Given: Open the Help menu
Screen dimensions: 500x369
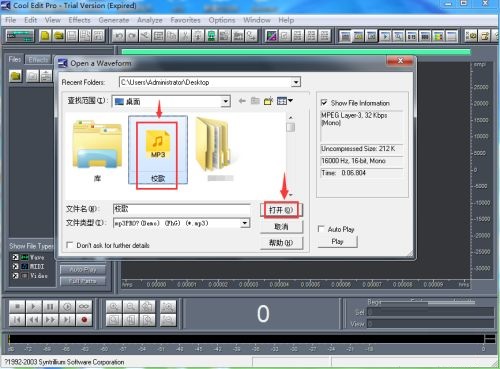Looking at the screenshot, I should click(x=286, y=20).
